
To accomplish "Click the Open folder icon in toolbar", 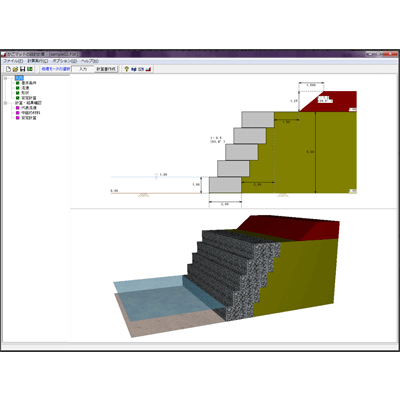I will [x=15, y=69].
